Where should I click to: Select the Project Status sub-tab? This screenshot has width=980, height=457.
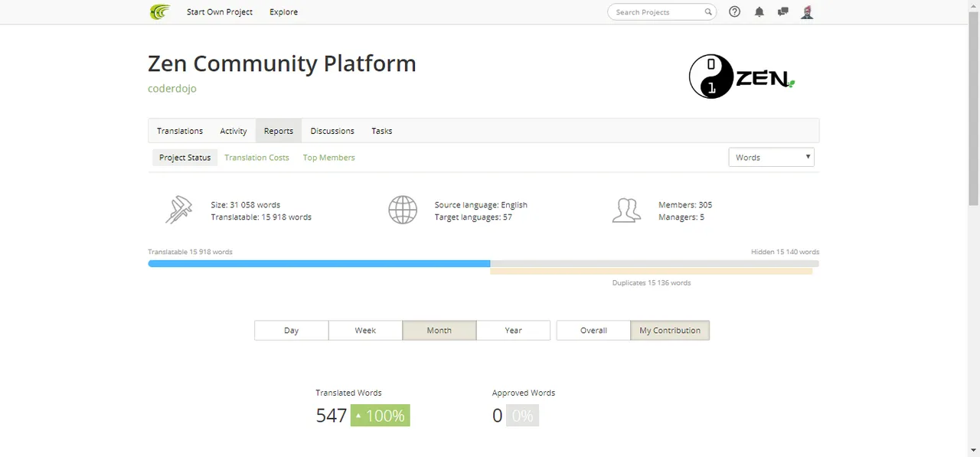point(185,157)
